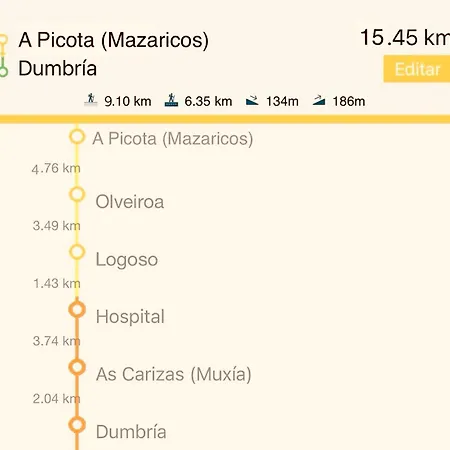Select the A Picota (Mazaricos) stop marker
The image size is (450, 450).
pyautogui.click(x=77, y=137)
